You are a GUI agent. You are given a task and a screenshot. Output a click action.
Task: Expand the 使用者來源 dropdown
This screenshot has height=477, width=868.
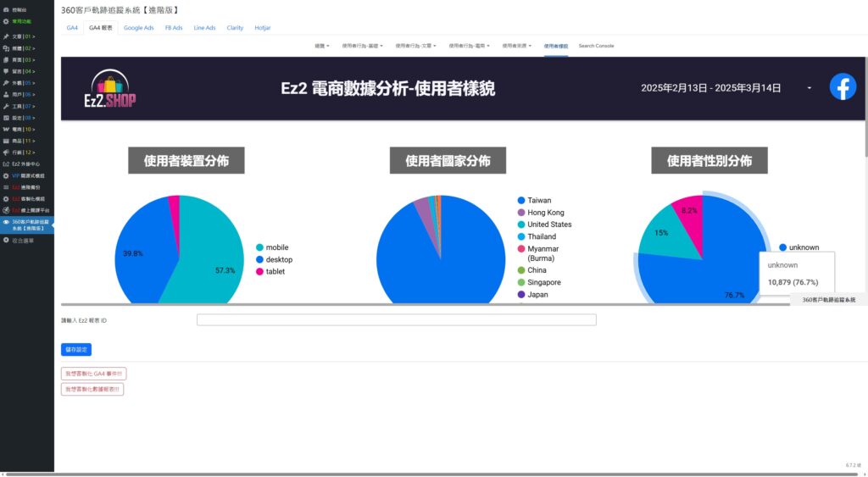click(x=516, y=46)
